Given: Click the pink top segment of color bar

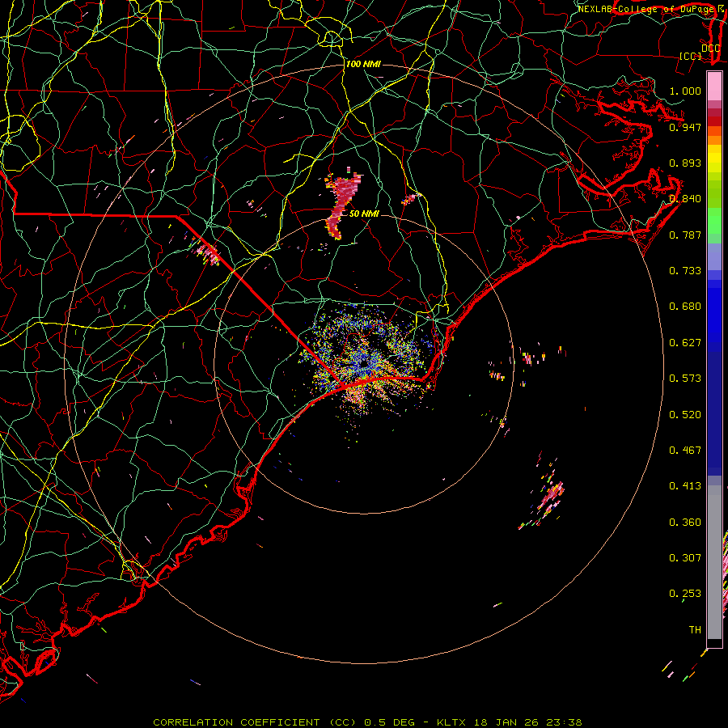Looking at the screenshot, I should 714,87.
